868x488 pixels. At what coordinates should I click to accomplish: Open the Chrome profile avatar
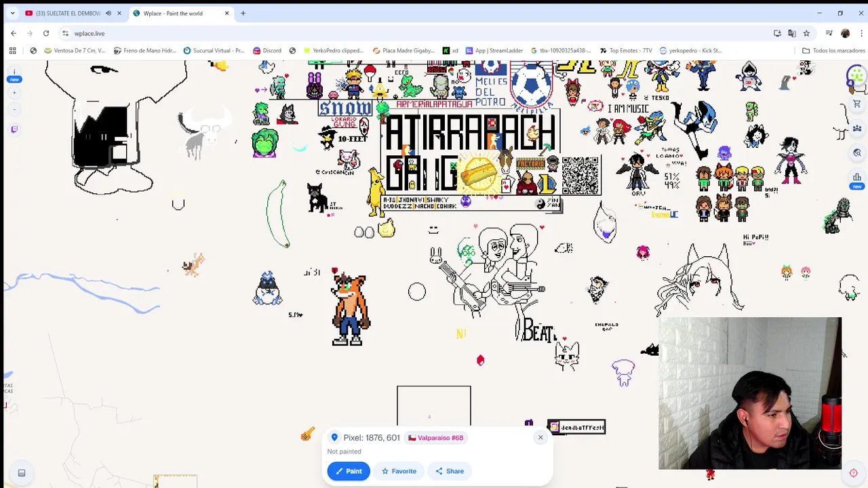click(x=845, y=33)
